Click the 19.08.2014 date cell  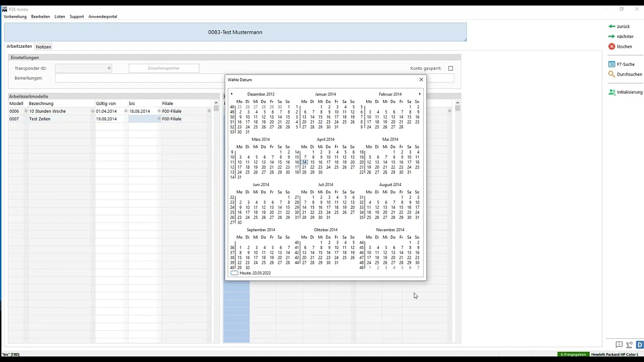(106, 119)
